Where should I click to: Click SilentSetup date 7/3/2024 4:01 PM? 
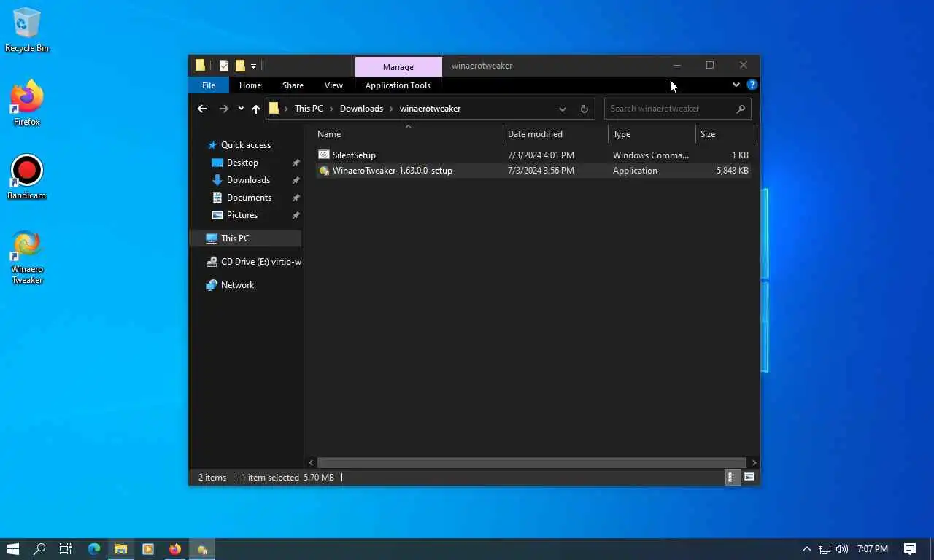point(541,155)
